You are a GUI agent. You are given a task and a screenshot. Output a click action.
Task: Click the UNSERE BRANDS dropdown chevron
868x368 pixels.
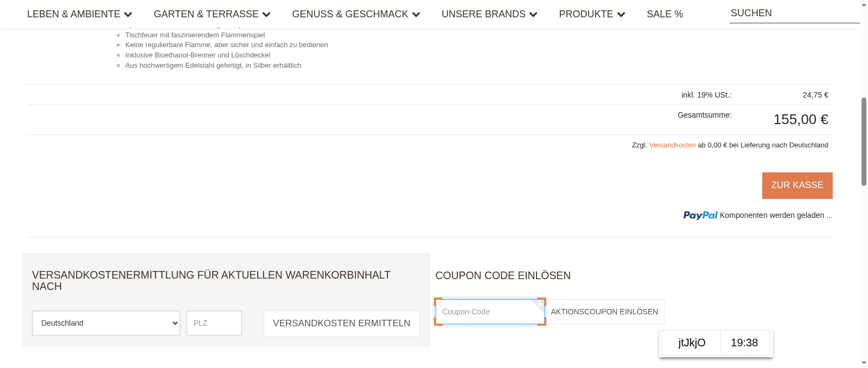point(534,14)
